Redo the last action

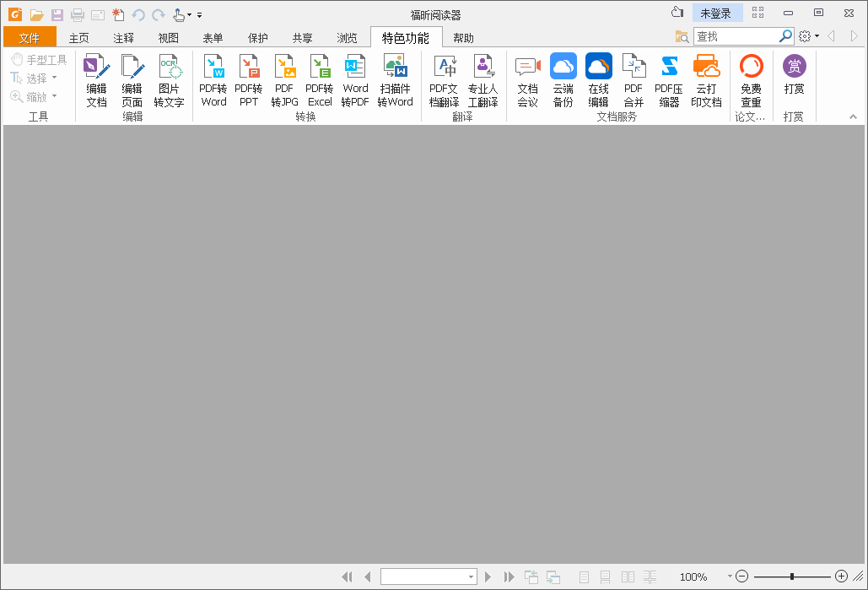point(159,15)
